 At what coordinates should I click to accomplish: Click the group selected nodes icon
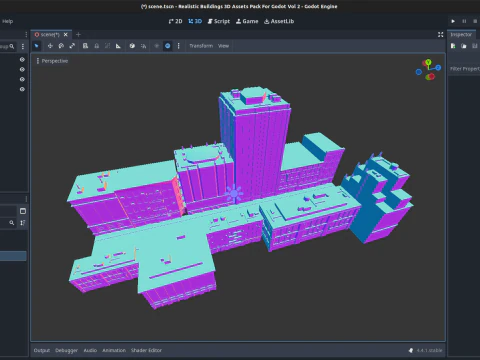pos(107,46)
